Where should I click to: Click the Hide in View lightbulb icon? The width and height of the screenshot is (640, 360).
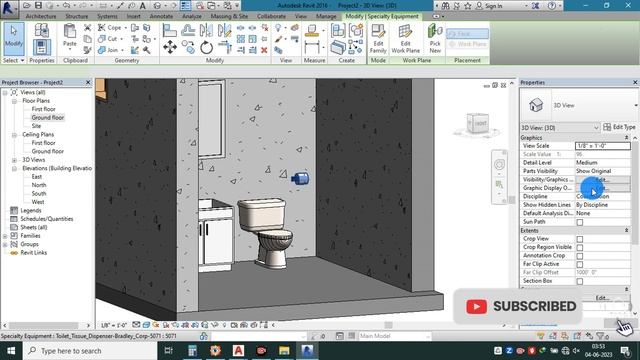tap(278, 28)
